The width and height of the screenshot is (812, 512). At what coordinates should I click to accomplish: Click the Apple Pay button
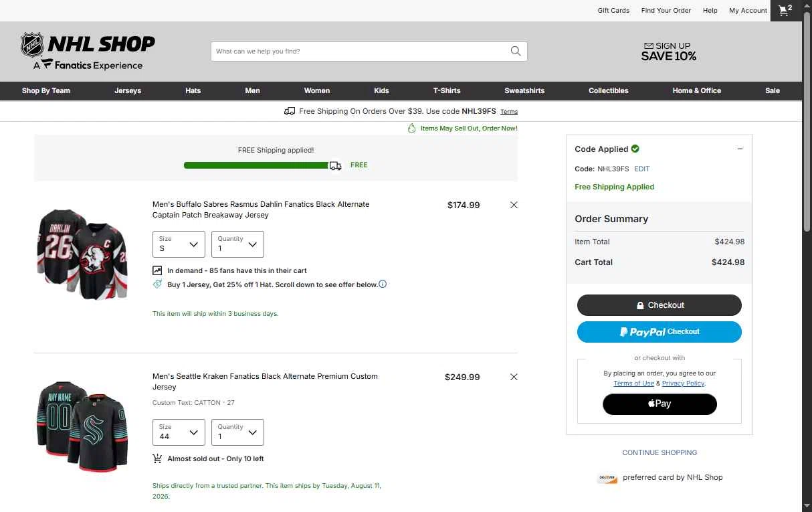coord(659,404)
